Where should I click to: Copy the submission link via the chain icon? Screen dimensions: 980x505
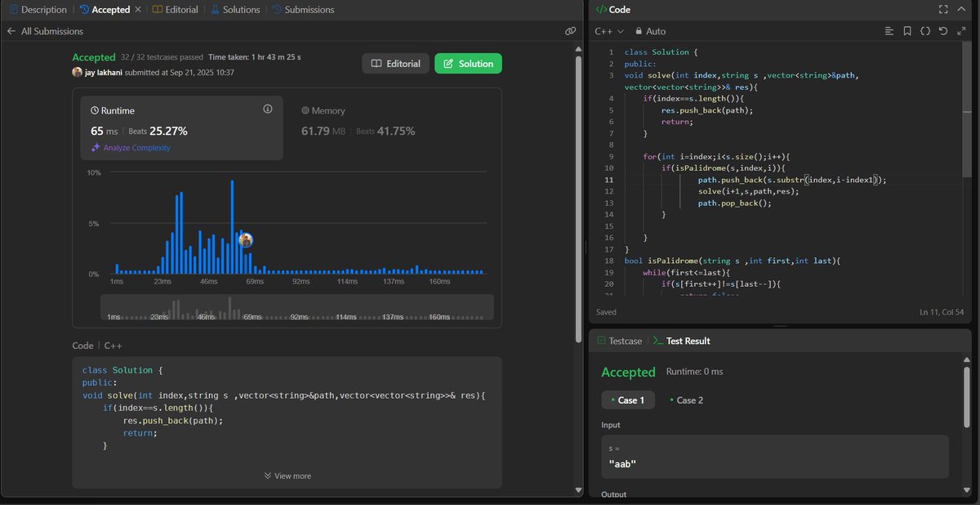(x=570, y=31)
